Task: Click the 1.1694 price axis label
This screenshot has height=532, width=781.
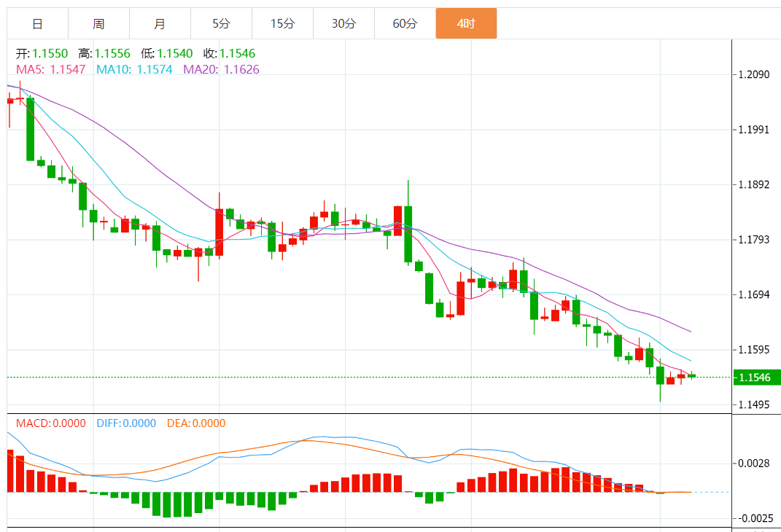Action: (x=753, y=294)
